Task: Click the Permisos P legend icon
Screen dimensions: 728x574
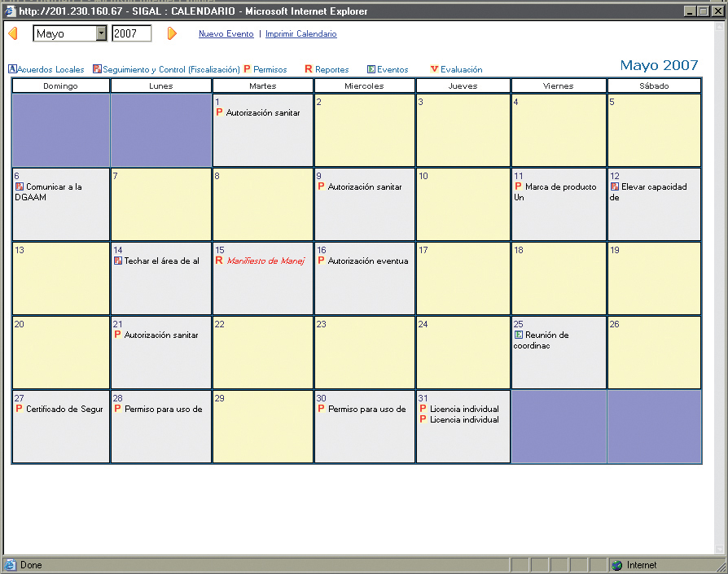Action: tap(248, 70)
